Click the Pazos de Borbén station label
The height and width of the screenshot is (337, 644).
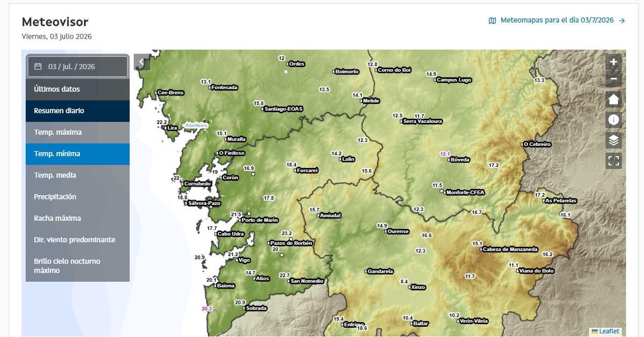[x=291, y=243]
